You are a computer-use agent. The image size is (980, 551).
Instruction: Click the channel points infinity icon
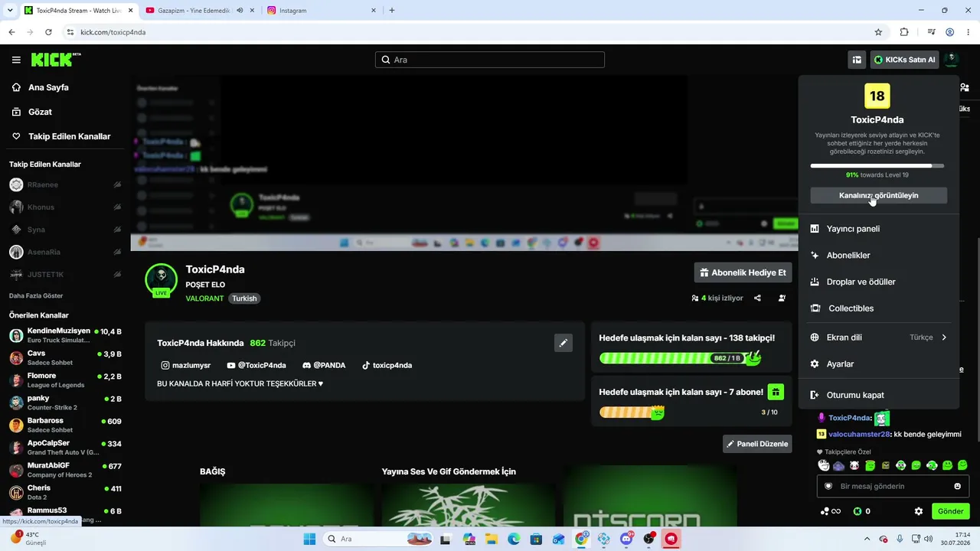point(831,511)
